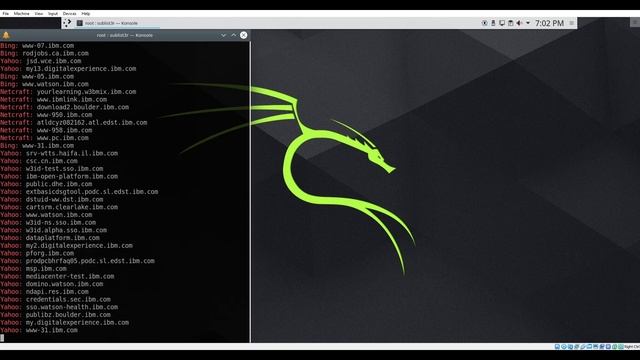Click the line 'mediacenter-test.ibm.com'
640x360 pixels.
57,276
